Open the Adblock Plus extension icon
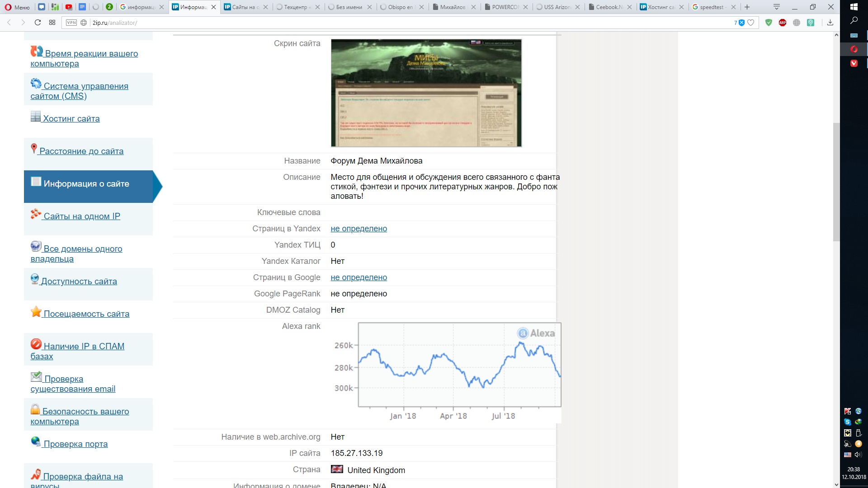Screen dimensions: 868x488 point(783,23)
